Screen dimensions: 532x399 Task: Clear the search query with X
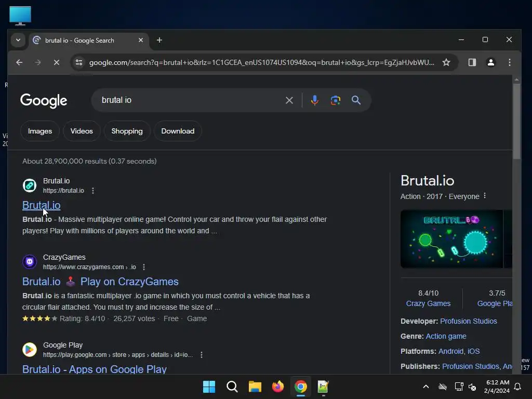click(x=289, y=100)
